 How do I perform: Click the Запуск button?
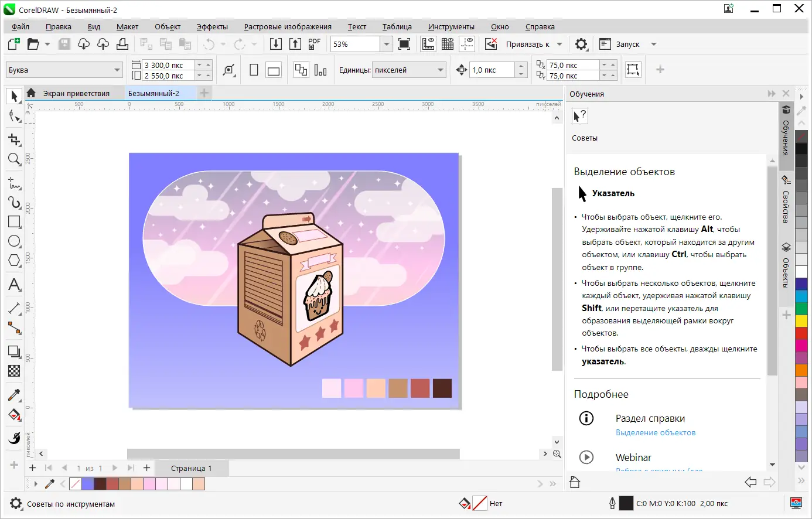[627, 45]
